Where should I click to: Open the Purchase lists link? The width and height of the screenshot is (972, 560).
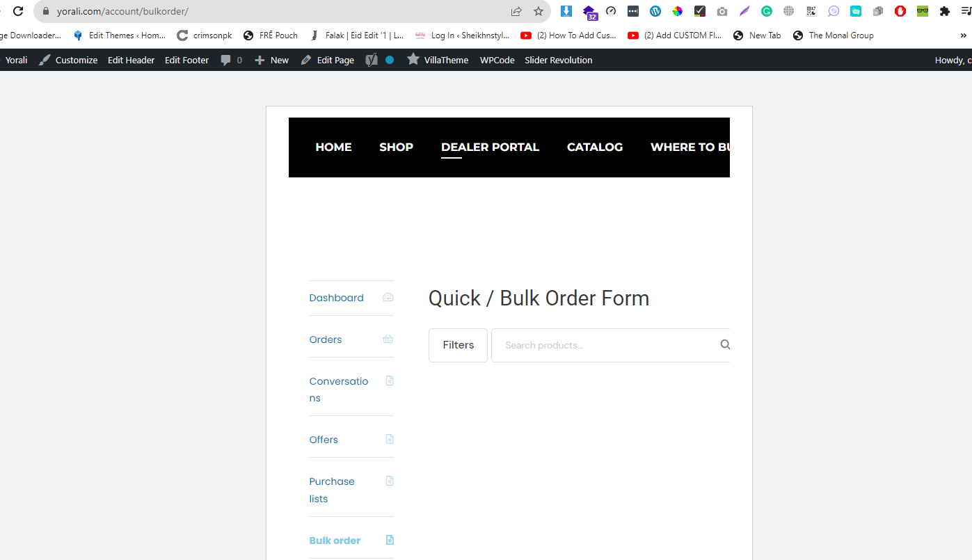(332, 490)
